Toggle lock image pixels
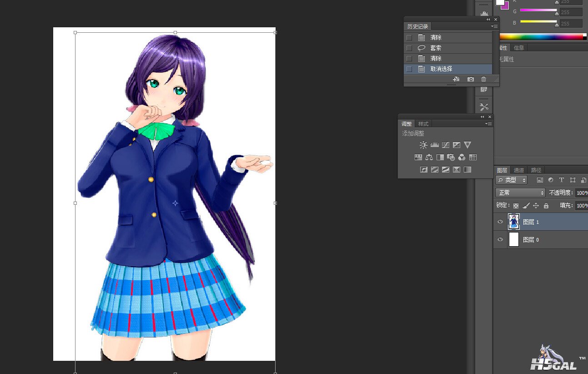 [x=526, y=206]
